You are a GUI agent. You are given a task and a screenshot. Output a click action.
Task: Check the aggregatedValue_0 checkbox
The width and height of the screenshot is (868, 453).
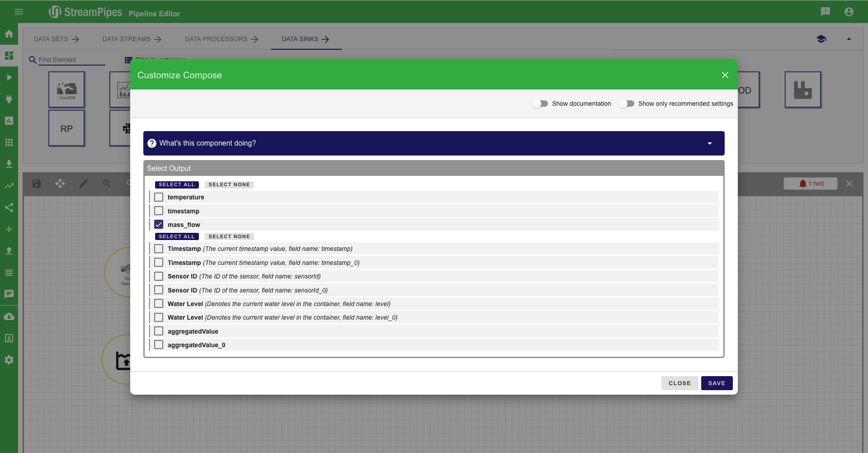(159, 345)
